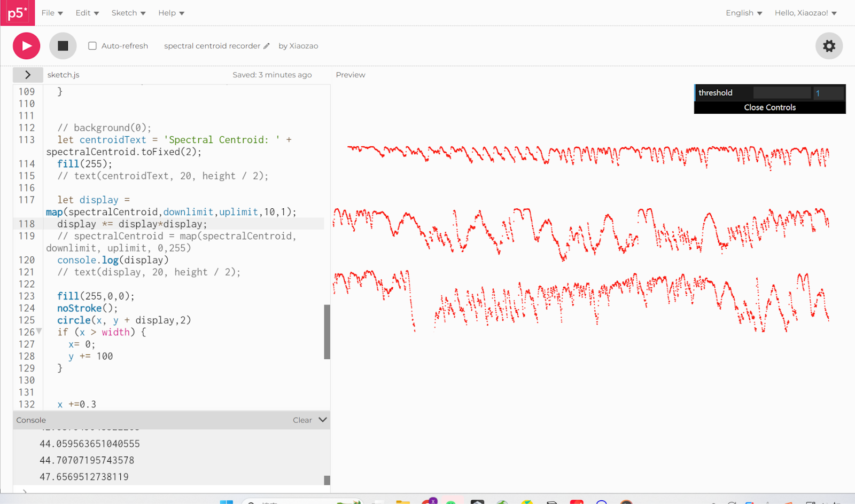Open the Sketch menu
855x504 pixels.
128,13
